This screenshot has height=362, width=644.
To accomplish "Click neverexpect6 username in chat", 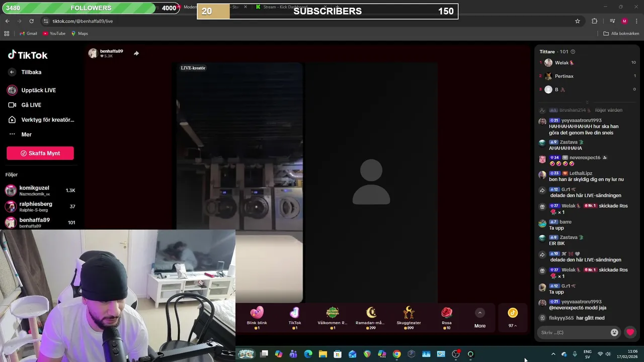I will click(x=584, y=158).
